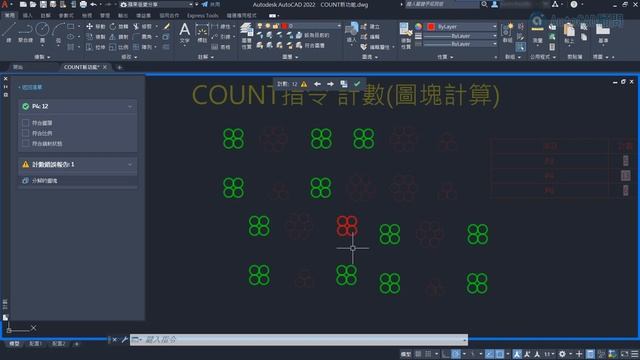Pick the Rotate modify tool
Screen dimensions: 640x360
pos(118,27)
